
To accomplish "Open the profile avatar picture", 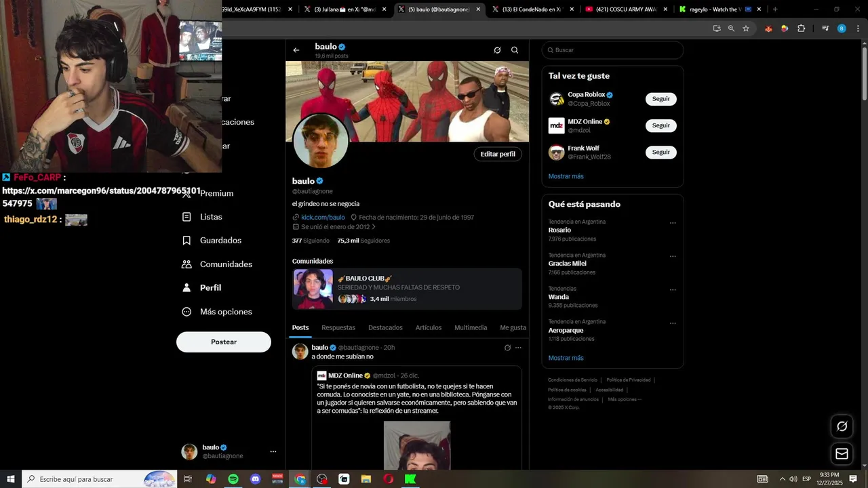I will pos(321,142).
